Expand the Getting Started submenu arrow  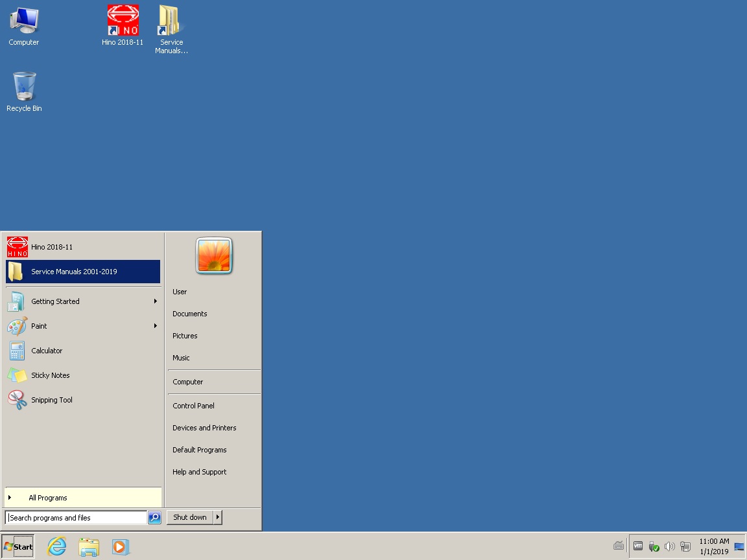[156, 301]
